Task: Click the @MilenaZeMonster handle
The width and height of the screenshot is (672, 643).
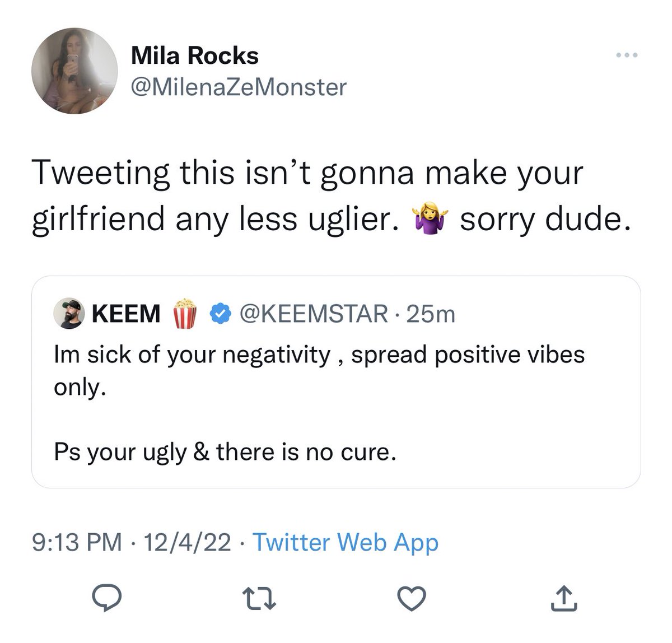Action: [239, 86]
